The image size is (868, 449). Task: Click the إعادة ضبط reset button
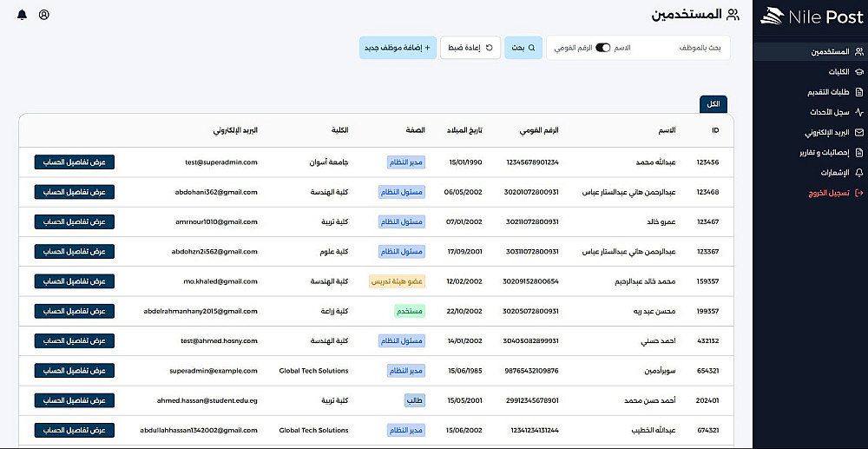tap(470, 48)
